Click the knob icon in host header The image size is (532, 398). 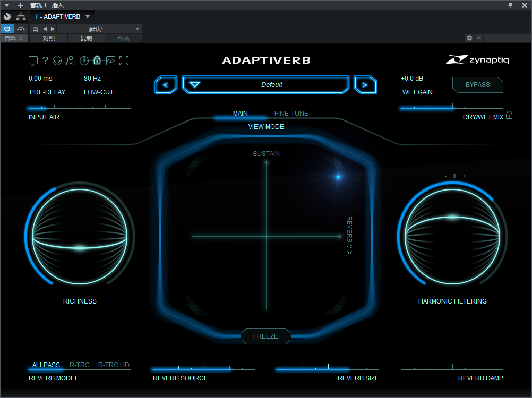(7, 16)
